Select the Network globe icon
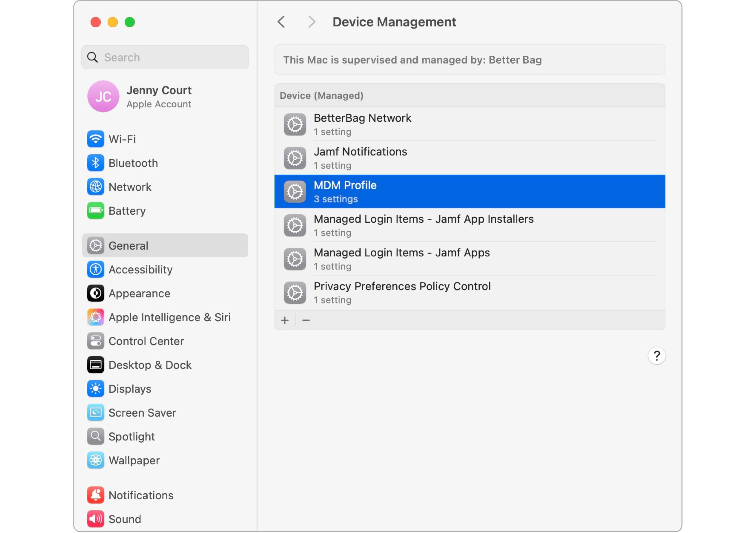The image size is (756, 533). pos(95,187)
